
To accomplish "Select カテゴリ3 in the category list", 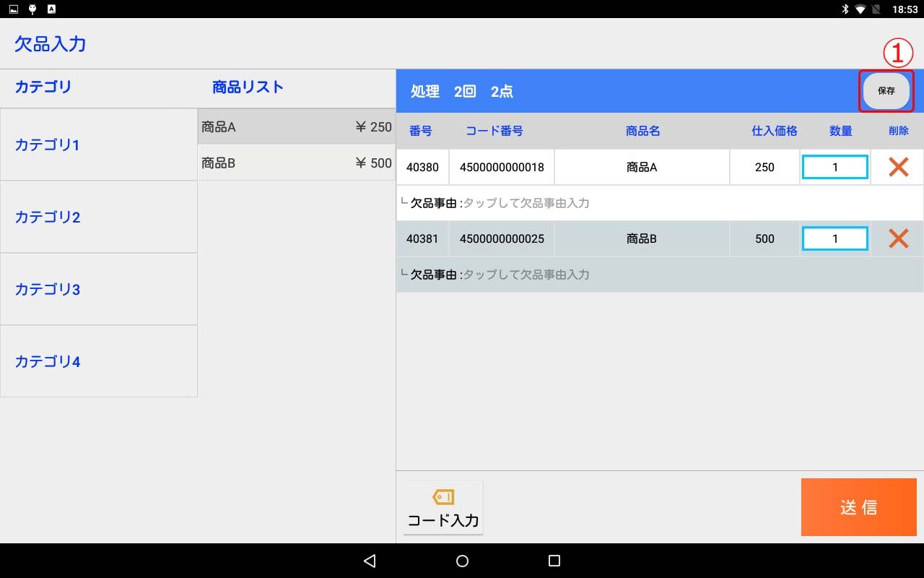I will click(99, 289).
